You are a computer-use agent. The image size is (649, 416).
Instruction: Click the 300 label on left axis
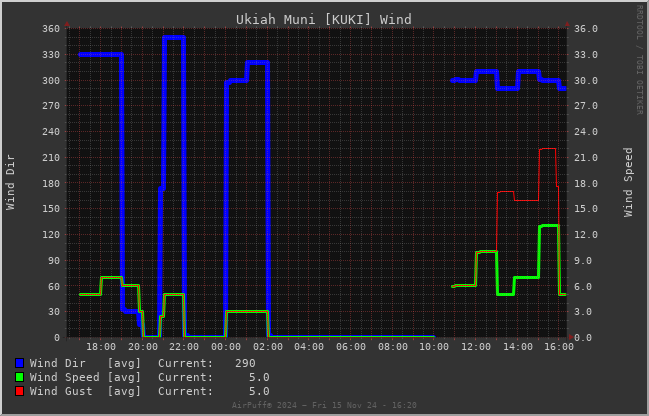(51, 81)
